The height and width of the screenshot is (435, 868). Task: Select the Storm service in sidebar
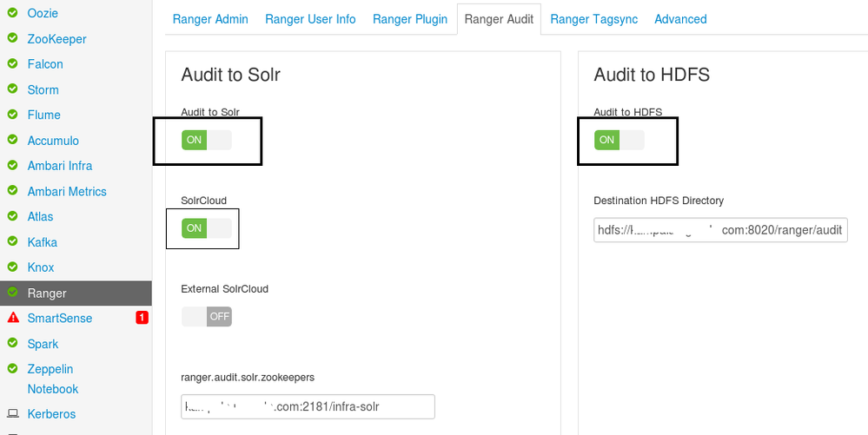click(43, 89)
